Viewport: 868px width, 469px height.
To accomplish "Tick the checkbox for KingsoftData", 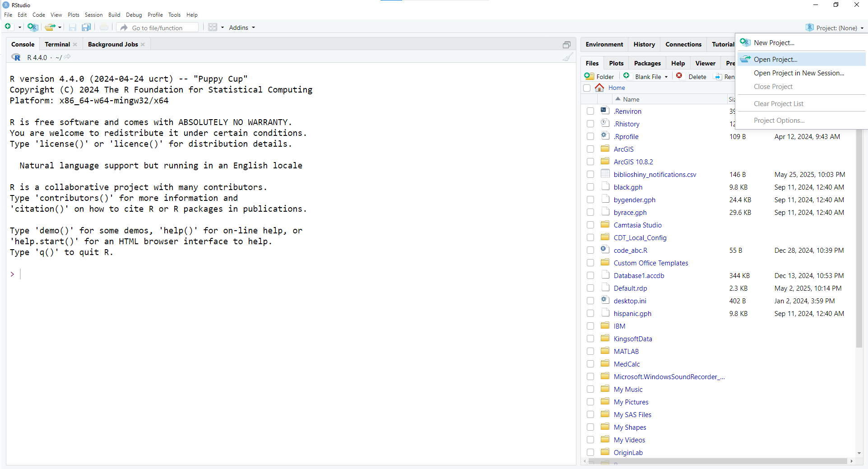I will pos(590,339).
